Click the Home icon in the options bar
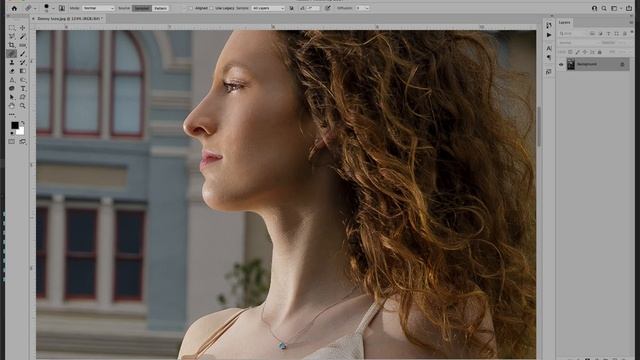 tap(14, 8)
